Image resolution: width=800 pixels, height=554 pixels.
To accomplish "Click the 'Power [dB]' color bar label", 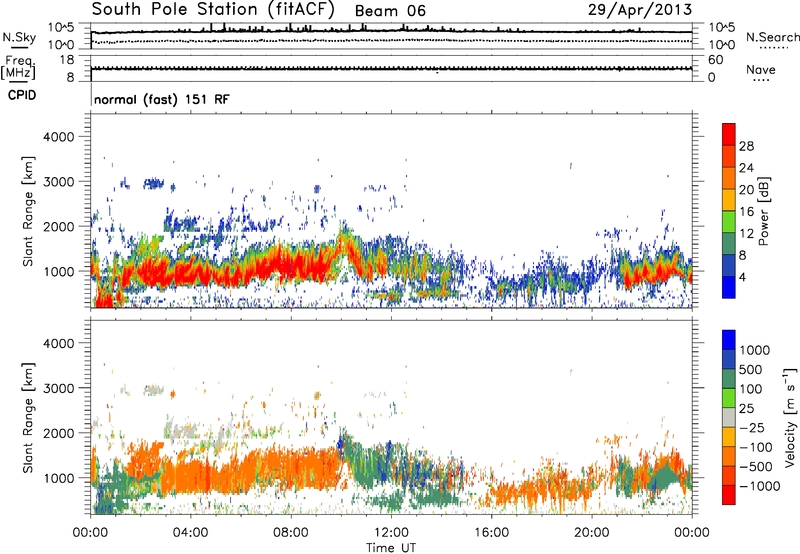I will click(x=763, y=211).
